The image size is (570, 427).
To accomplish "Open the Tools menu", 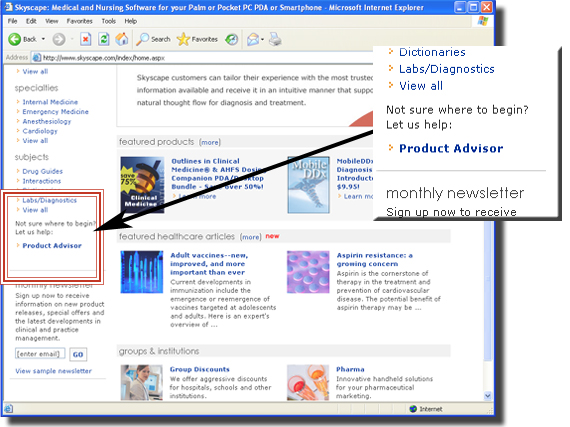I will click(x=108, y=21).
